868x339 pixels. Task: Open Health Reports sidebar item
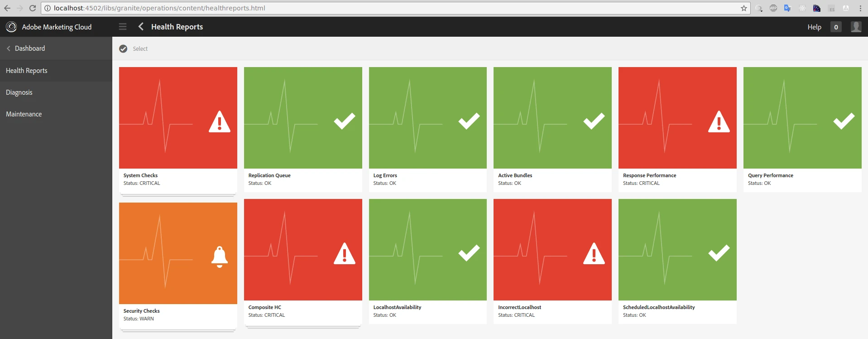56,71
